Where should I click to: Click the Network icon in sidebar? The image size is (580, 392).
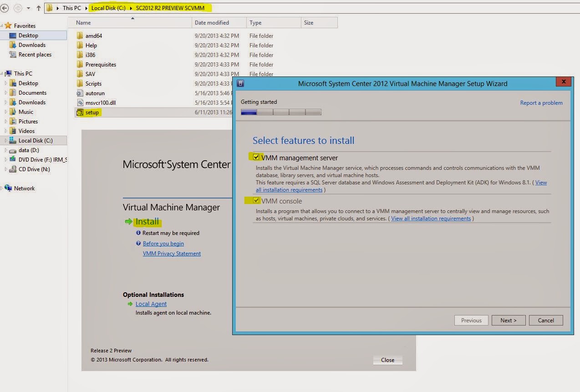pos(8,188)
